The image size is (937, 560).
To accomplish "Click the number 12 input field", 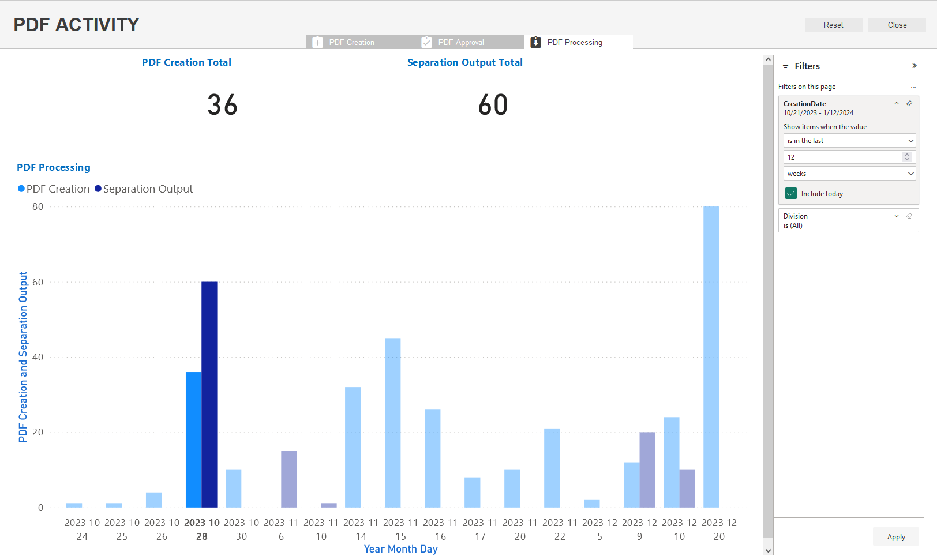I will 842,157.
